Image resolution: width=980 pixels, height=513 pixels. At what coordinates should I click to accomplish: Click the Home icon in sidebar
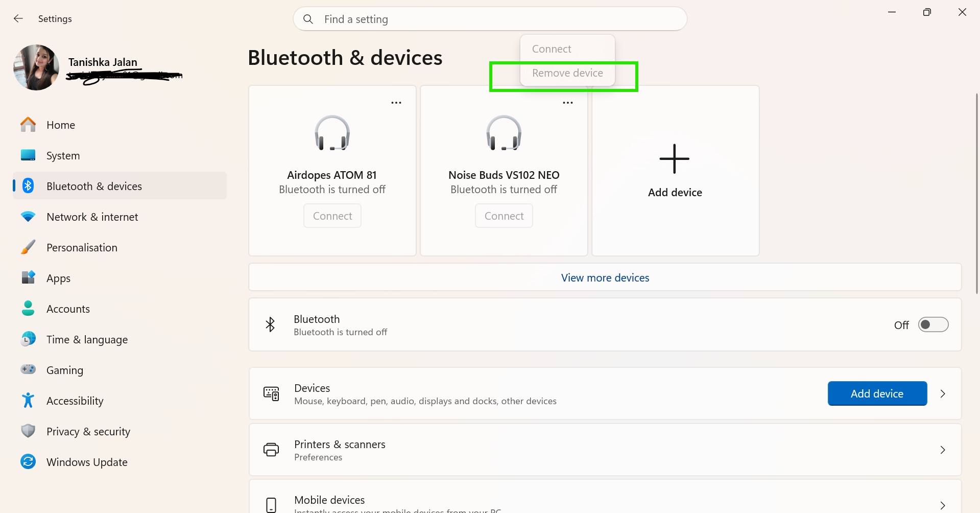click(28, 125)
